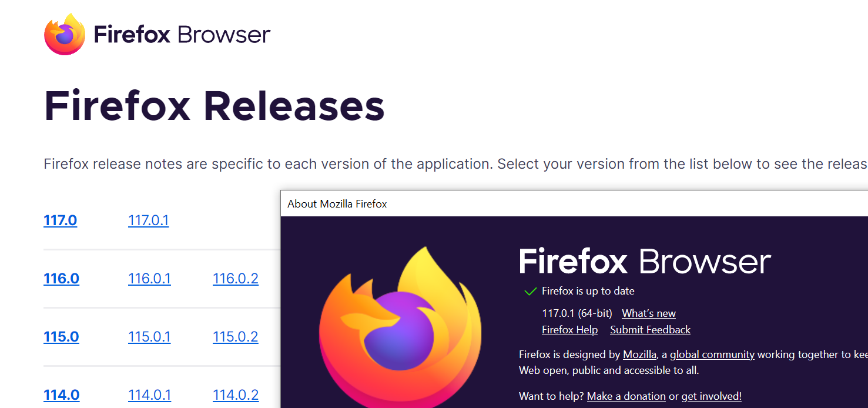The height and width of the screenshot is (408, 868).
Task: Open the 115.0 release notes link
Action: click(x=61, y=337)
